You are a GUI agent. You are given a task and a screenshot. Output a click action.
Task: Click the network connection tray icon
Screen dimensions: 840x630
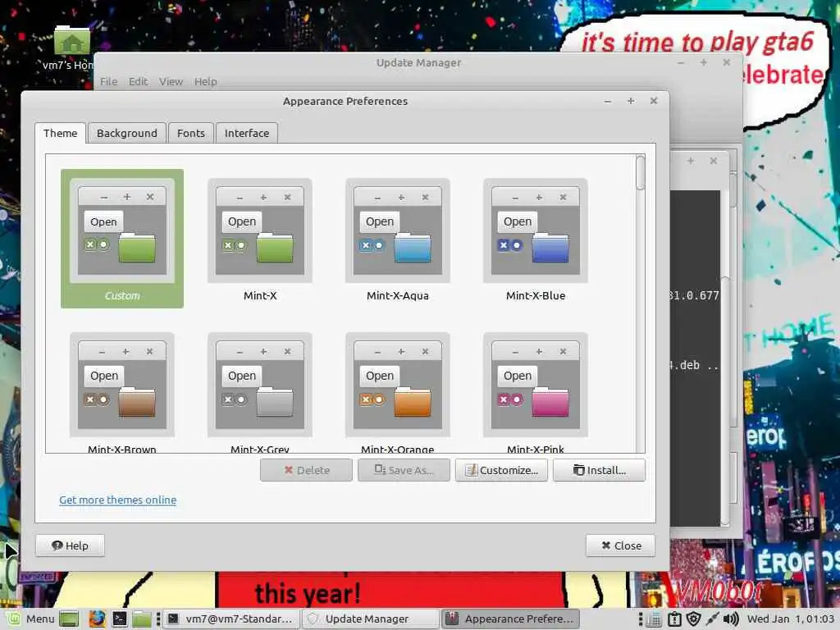pyautogui.click(x=712, y=619)
